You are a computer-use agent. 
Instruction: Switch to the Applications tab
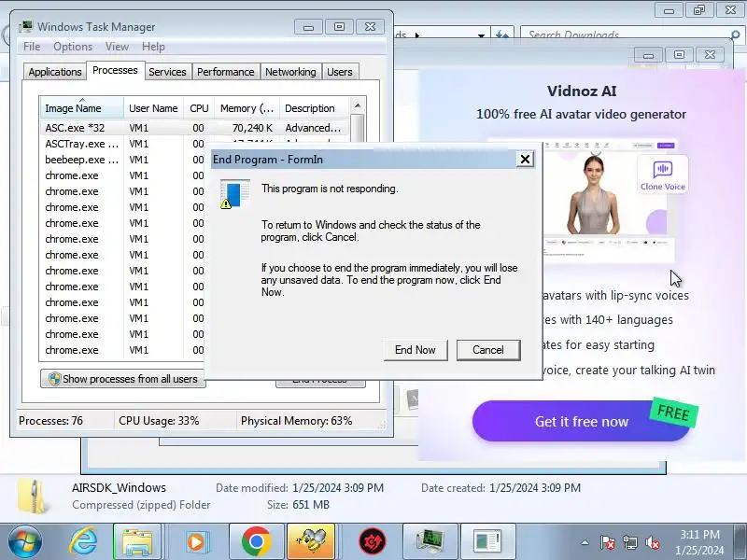click(x=55, y=72)
